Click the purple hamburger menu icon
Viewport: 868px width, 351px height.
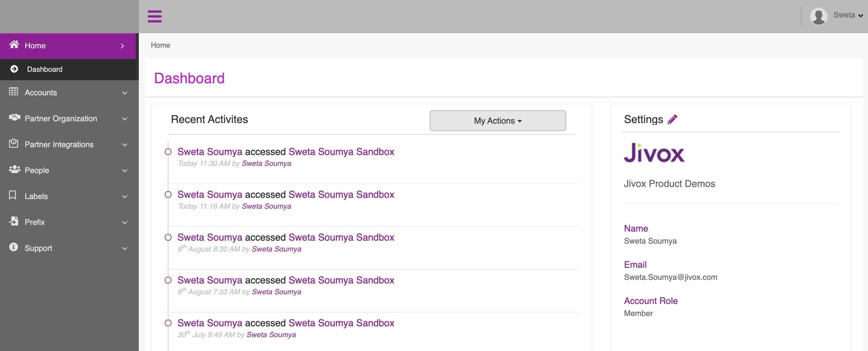point(155,16)
